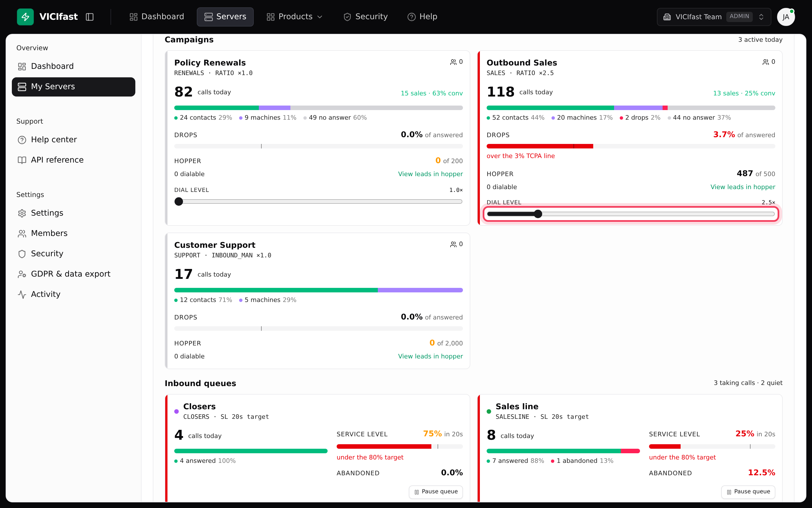Open Dashboard in the top navigation

click(157, 17)
